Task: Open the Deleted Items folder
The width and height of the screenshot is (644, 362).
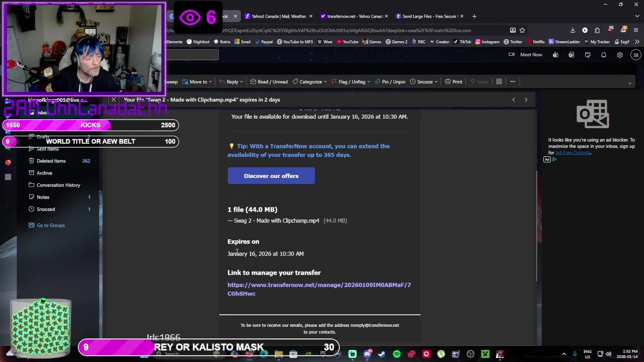Action: tap(59, 161)
